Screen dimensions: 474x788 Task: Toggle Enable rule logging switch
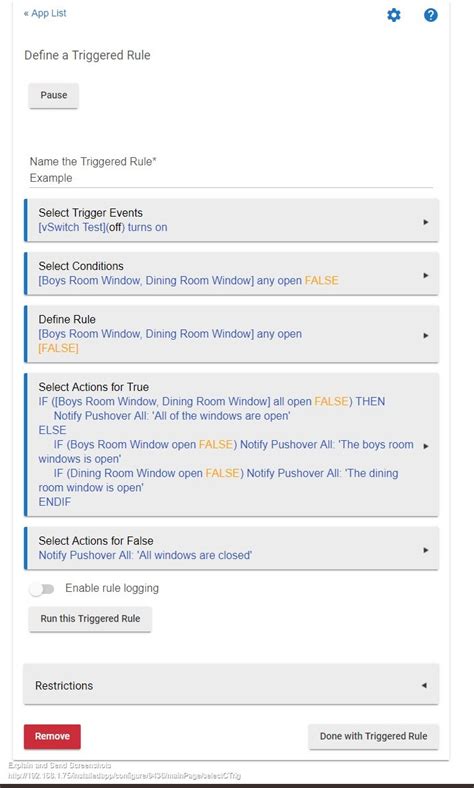pos(42,589)
